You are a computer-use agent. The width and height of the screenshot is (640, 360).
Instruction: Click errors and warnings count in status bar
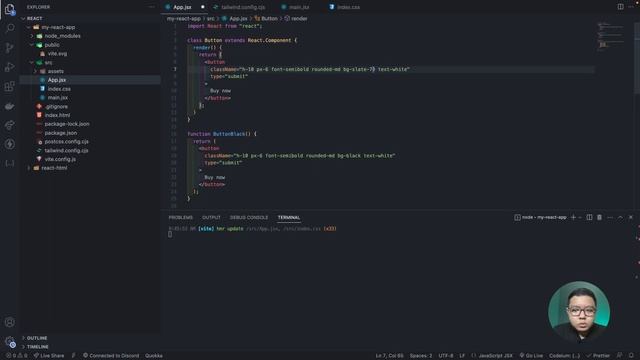tap(16, 356)
